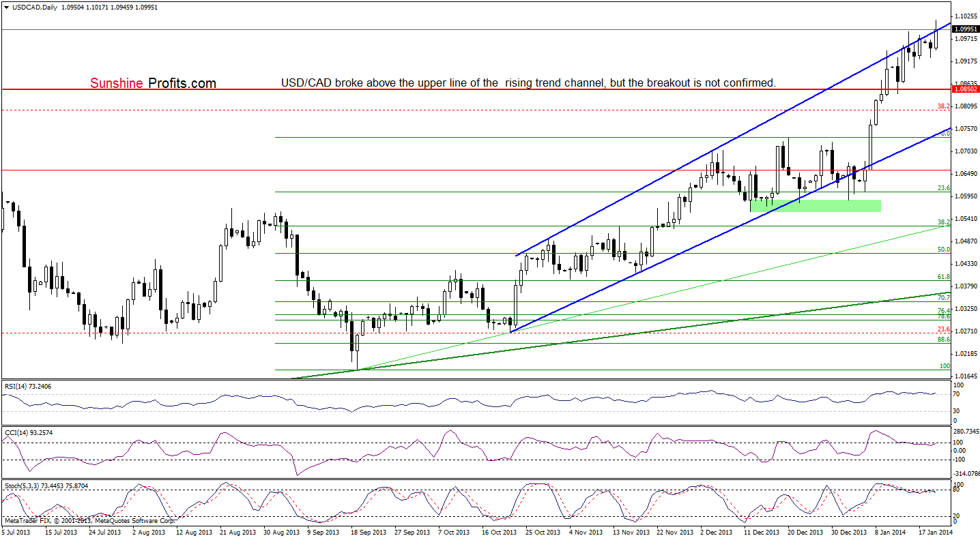Click the 17 Jan 2014 date label
980x538 pixels.
pos(937,532)
